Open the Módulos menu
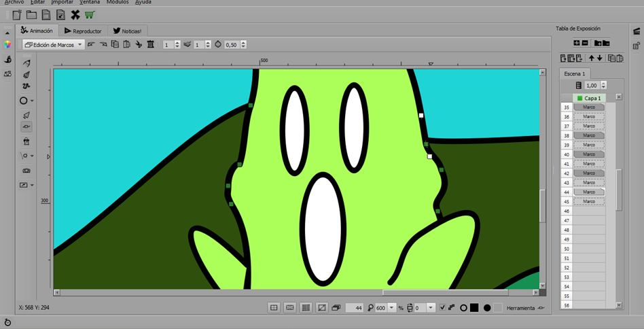Screen dimensions: 644x329 pos(118,2)
